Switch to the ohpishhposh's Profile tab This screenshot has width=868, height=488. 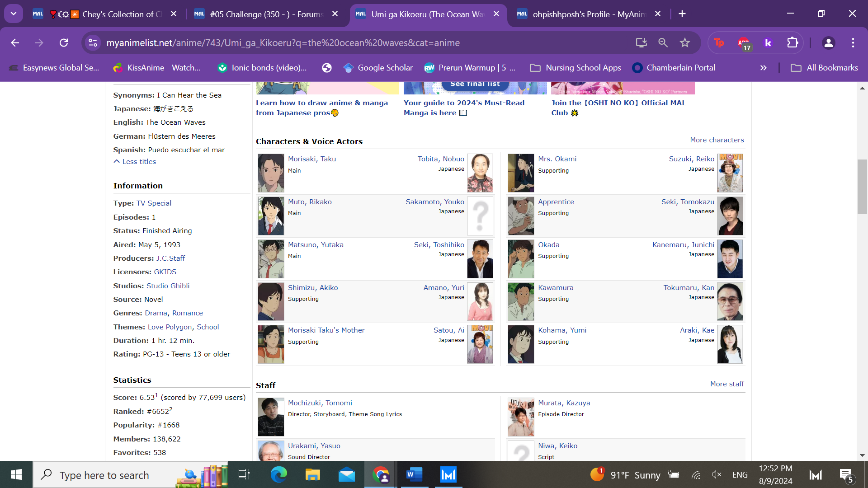tap(588, 14)
